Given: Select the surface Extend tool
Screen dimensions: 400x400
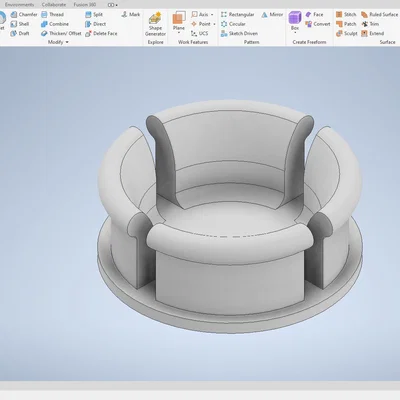Looking at the screenshot, I should tap(373, 33).
